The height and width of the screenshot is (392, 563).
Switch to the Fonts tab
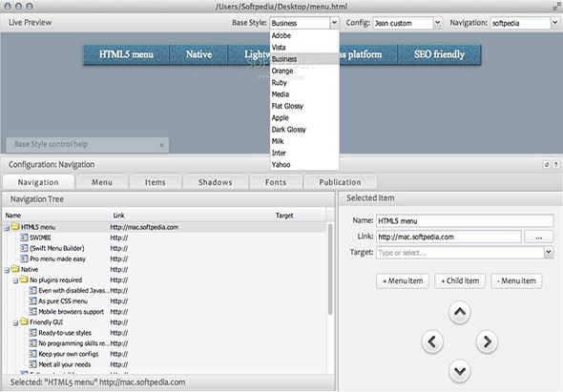pyautogui.click(x=276, y=182)
